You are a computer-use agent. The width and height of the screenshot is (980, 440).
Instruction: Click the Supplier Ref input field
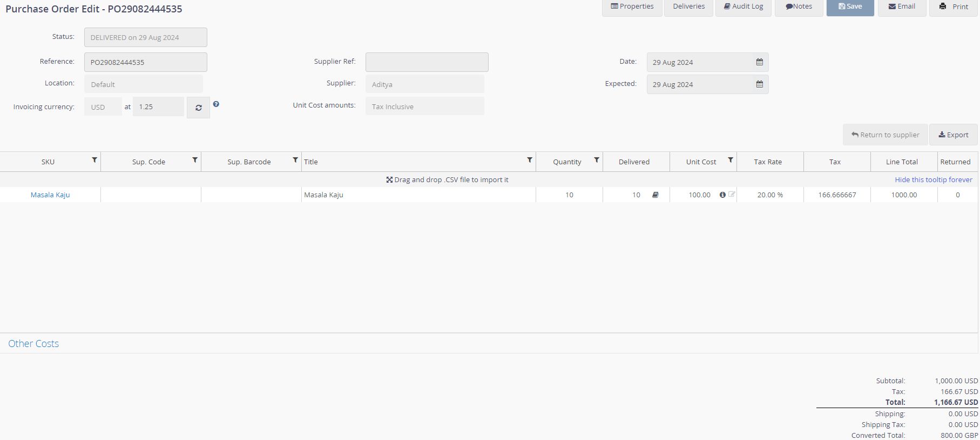coord(427,62)
